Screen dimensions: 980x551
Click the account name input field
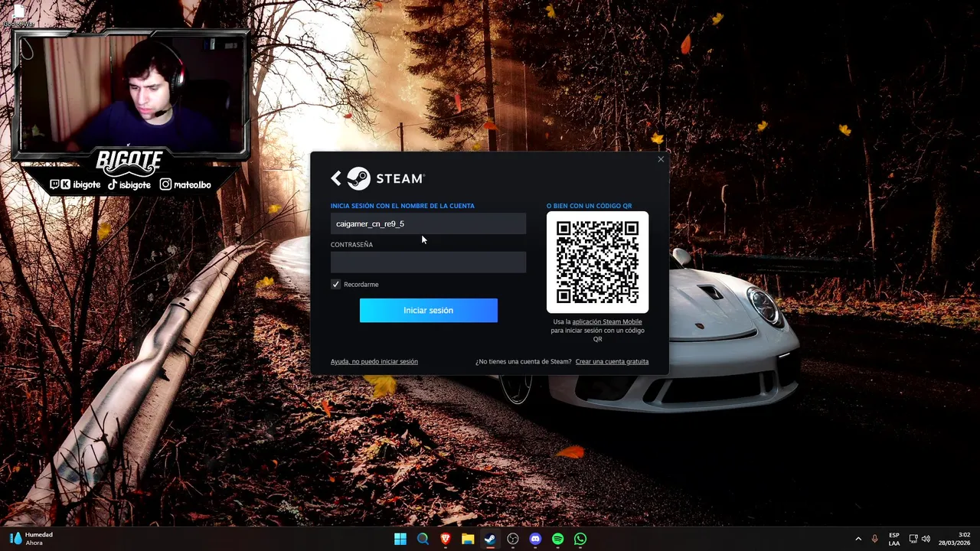pos(428,223)
